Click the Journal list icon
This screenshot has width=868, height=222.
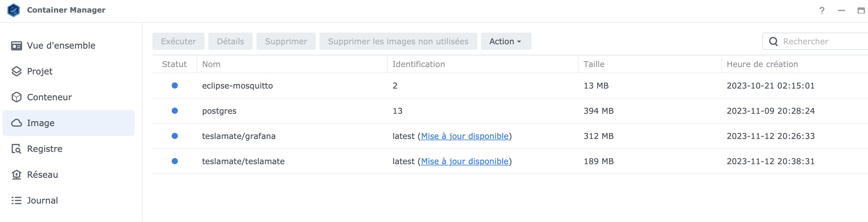pyautogui.click(x=16, y=200)
